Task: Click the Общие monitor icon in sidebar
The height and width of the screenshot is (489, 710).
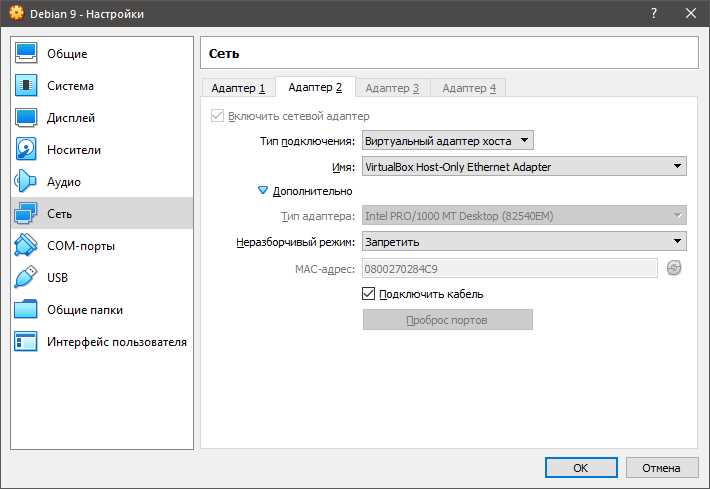Action: click(26, 53)
